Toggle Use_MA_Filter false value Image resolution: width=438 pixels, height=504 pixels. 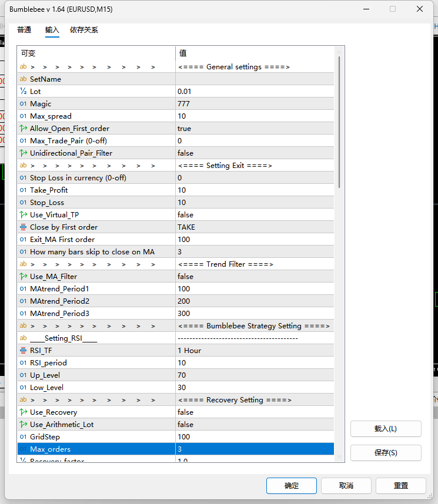[255, 277]
